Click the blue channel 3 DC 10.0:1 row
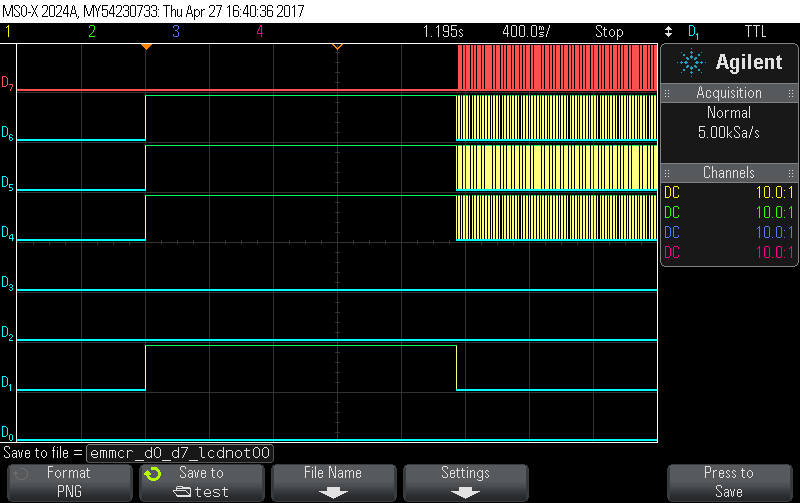800x503 pixels. coord(729,233)
